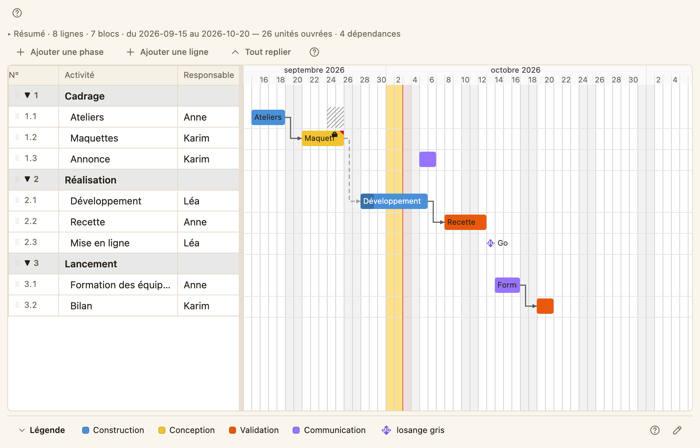Click the blue Construction legend swatch

point(86,430)
